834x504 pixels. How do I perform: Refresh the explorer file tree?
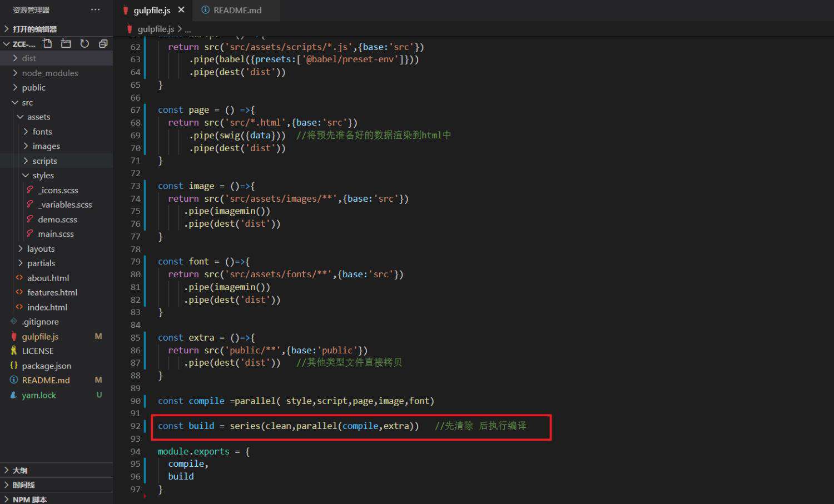coord(85,43)
